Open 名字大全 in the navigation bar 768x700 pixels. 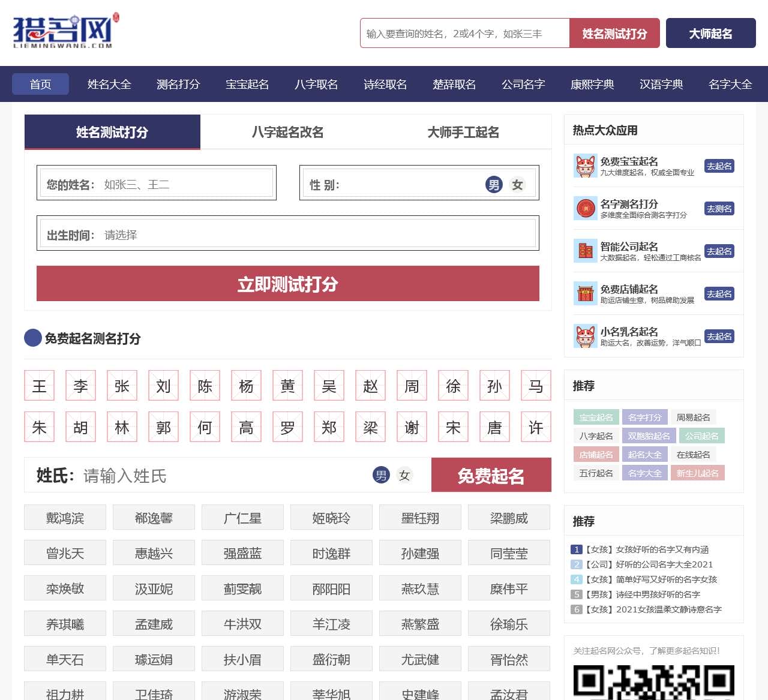[730, 84]
